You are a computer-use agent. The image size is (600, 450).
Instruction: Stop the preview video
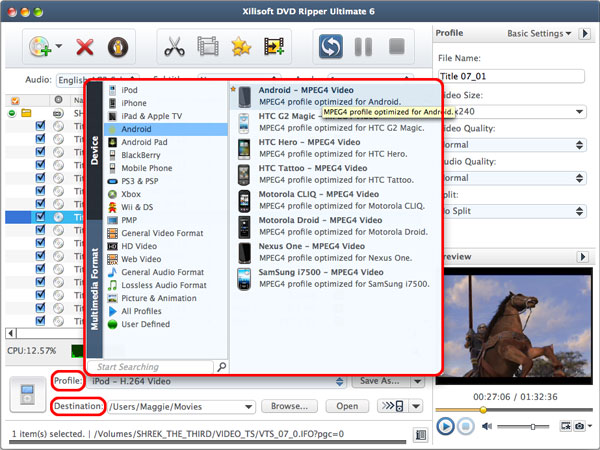(465, 426)
